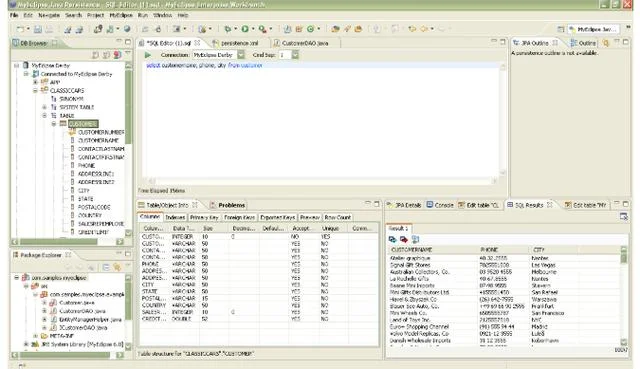The height and width of the screenshot is (369, 640).
Task: Click the Cmd Sep input field
Action: [x=284, y=55]
